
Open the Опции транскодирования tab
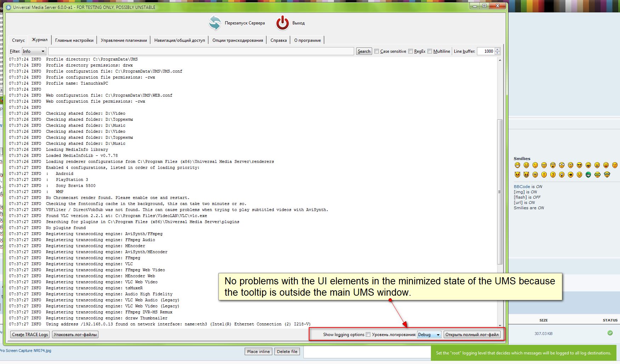pos(238,40)
